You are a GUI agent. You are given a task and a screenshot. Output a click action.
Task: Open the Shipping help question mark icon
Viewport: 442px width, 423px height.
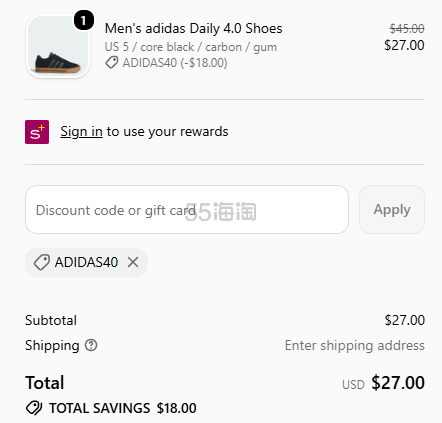(91, 345)
